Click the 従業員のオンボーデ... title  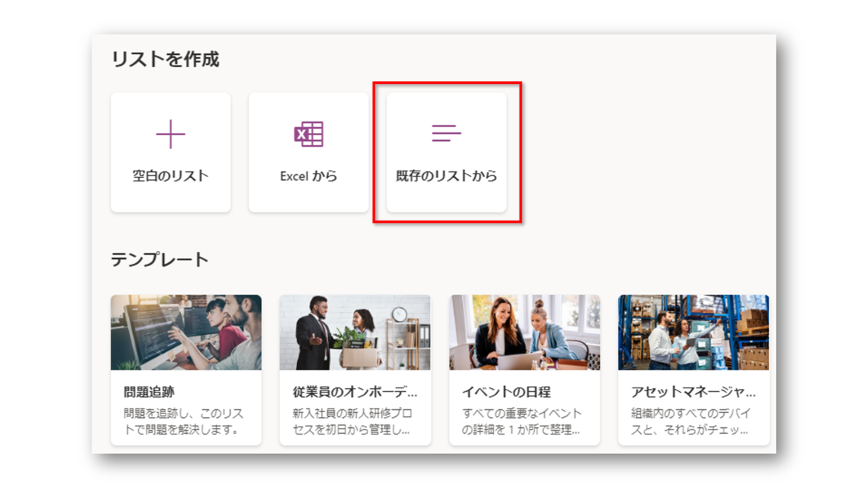pos(355,392)
